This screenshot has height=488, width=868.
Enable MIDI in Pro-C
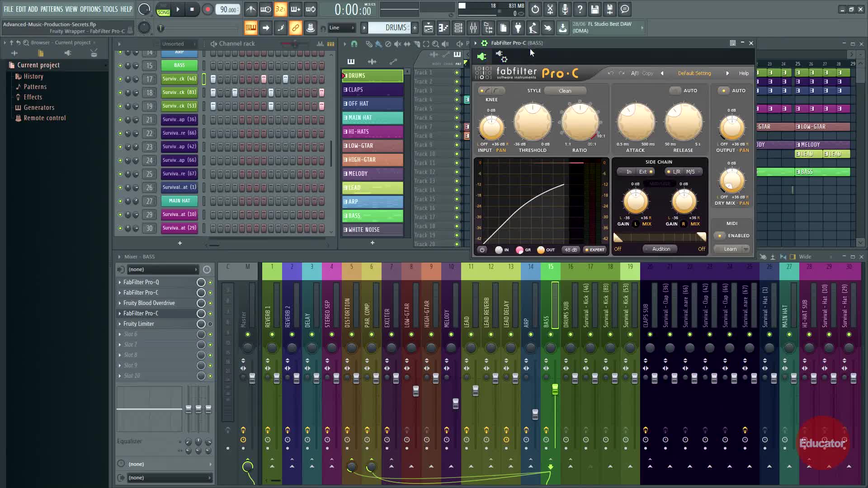click(x=719, y=235)
